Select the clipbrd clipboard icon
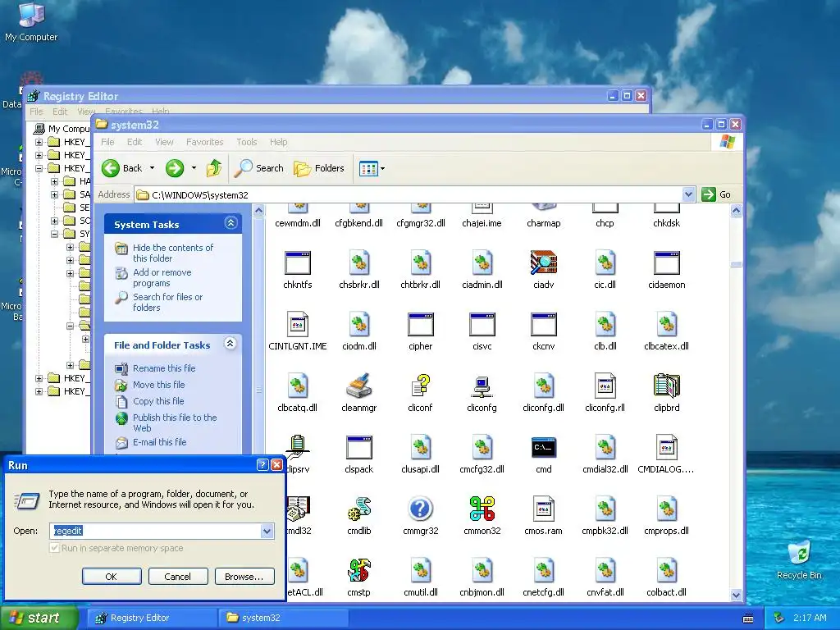Image resolution: width=840 pixels, height=630 pixels. pos(666,386)
